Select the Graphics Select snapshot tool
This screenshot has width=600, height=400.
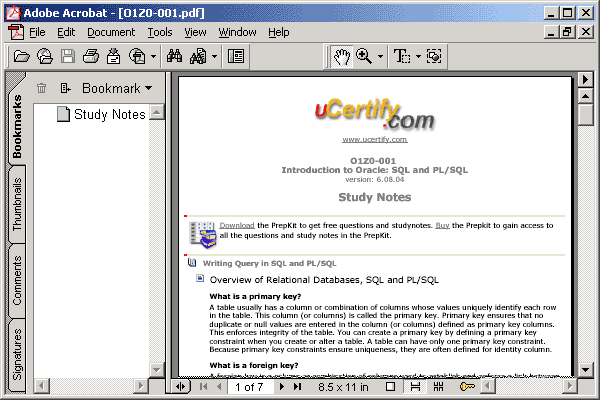[x=434, y=56]
